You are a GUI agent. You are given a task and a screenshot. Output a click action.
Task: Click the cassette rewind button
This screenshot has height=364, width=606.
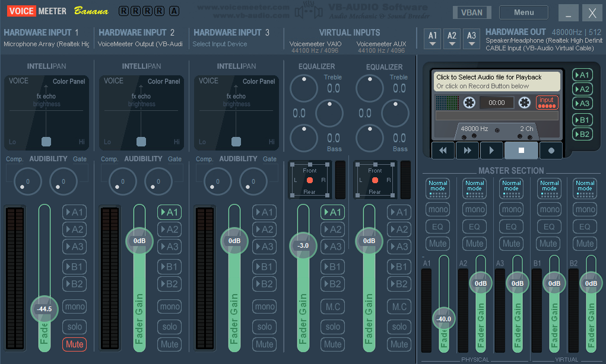[x=443, y=151]
